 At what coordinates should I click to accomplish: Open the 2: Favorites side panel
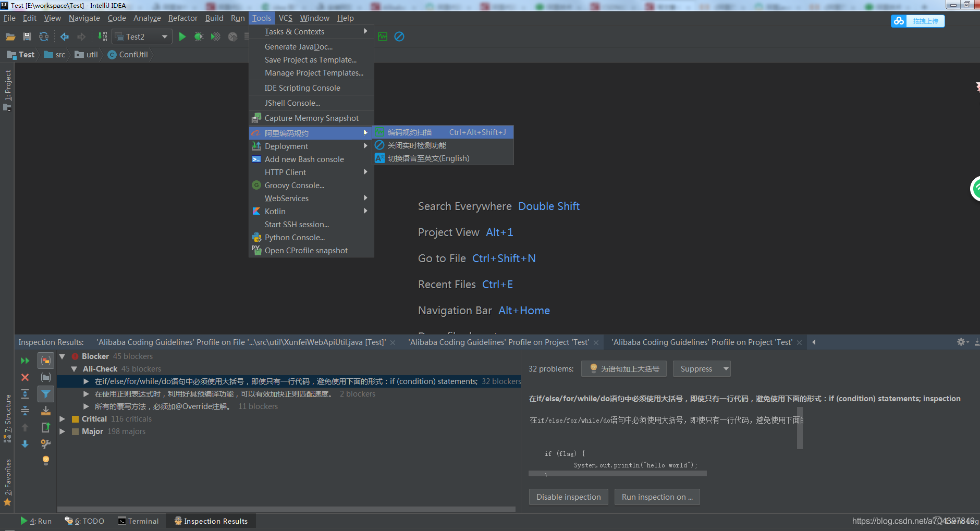coord(7,482)
